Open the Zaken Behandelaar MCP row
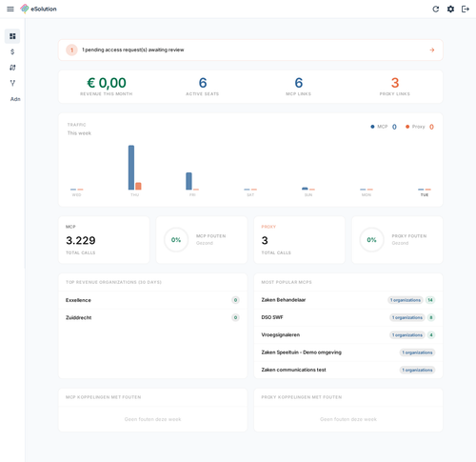The width and height of the screenshot is (476, 462). 348,300
